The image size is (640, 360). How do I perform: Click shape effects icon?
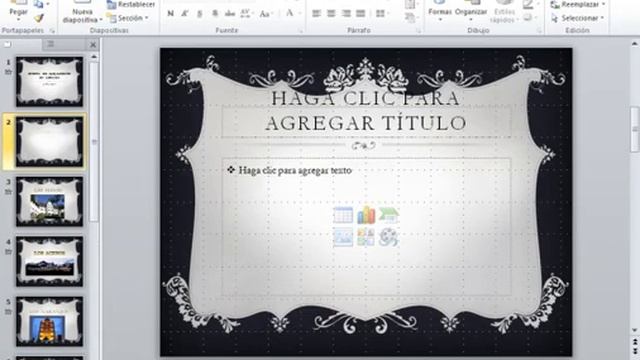pyautogui.click(x=529, y=18)
